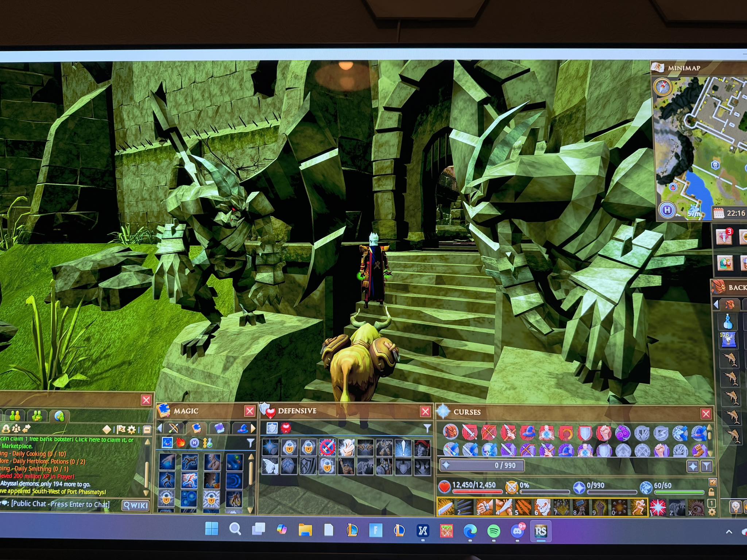The height and width of the screenshot is (560, 747).
Task: Open Discord from the taskbar
Action: pos(518,531)
